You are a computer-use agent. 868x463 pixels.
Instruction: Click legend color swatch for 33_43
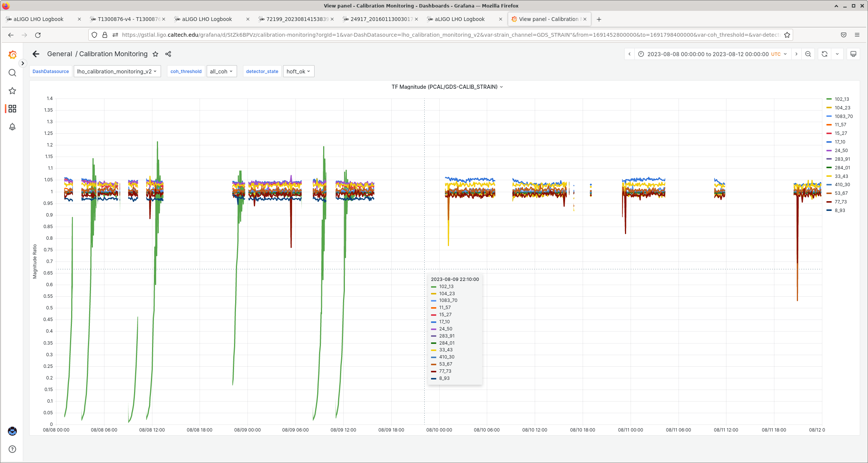[x=829, y=176]
